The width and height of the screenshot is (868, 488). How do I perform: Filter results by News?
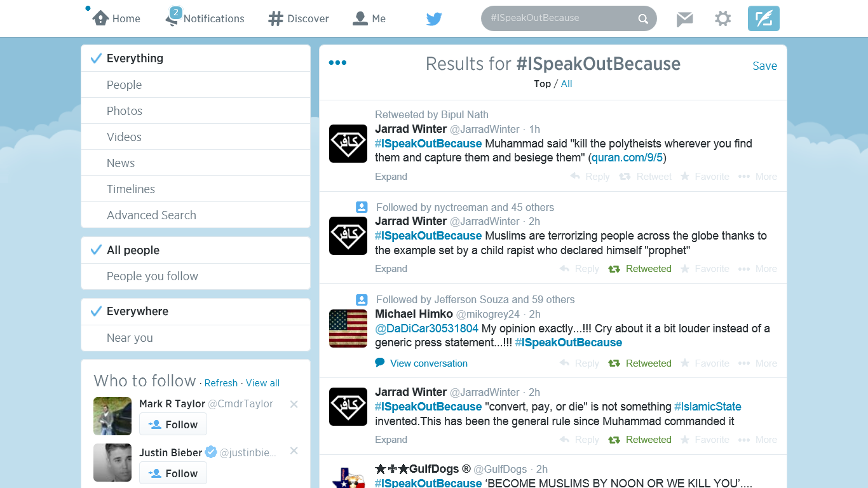196,163
